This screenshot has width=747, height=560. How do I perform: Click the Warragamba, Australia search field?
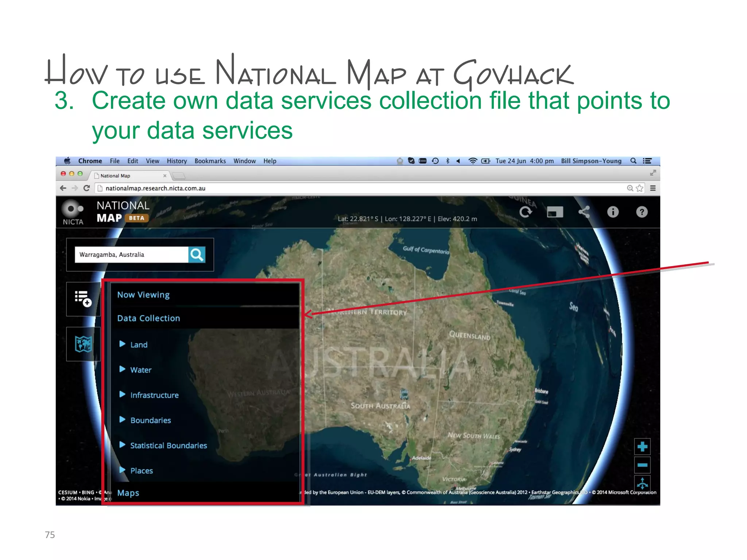[x=131, y=255]
